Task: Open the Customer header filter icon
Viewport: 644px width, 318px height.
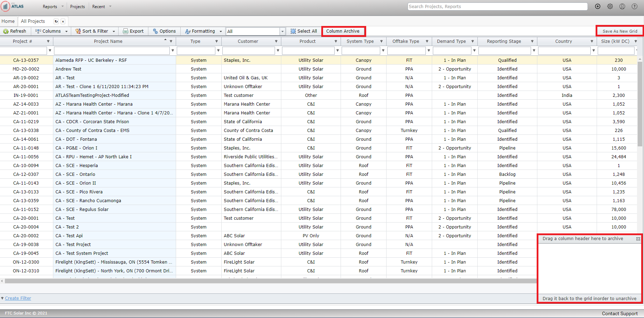Action: point(276,41)
